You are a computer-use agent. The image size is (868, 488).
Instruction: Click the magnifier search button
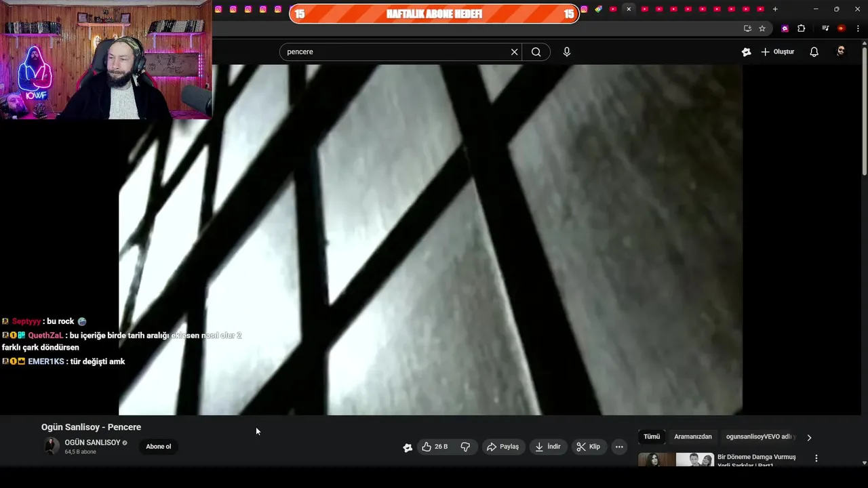point(536,52)
